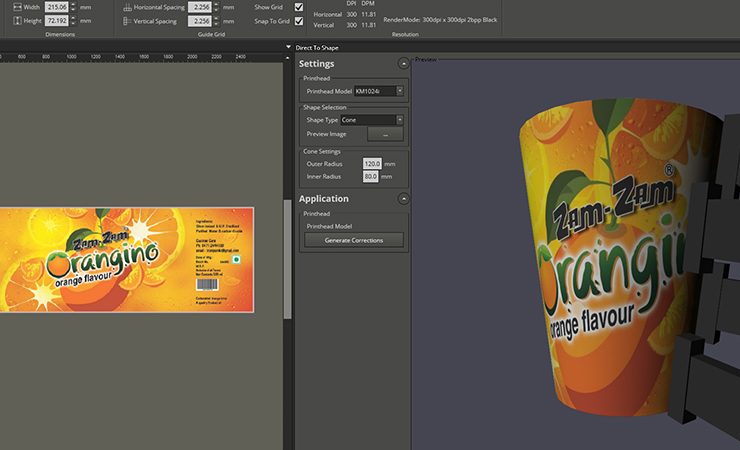This screenshot has width=740, height=450.
Task: Click the 'Cone Settings' group label
Action: (321, 151)
